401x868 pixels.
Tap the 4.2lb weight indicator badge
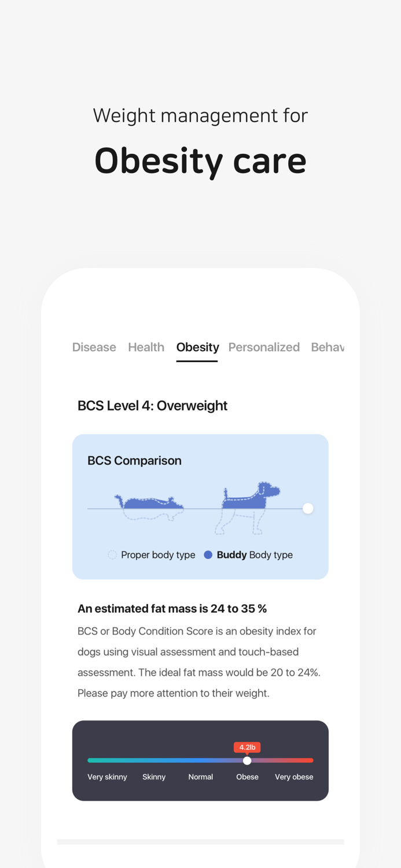coord(248,747)
